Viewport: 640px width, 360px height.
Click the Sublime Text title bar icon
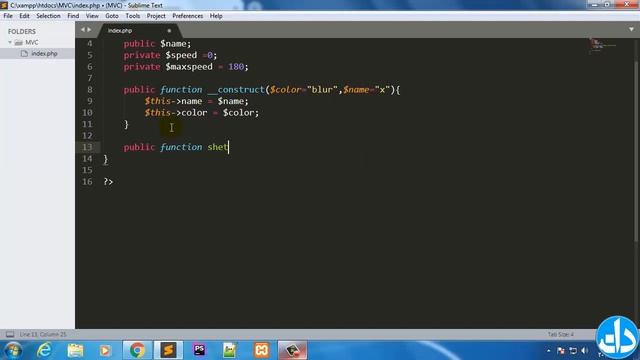4,5
